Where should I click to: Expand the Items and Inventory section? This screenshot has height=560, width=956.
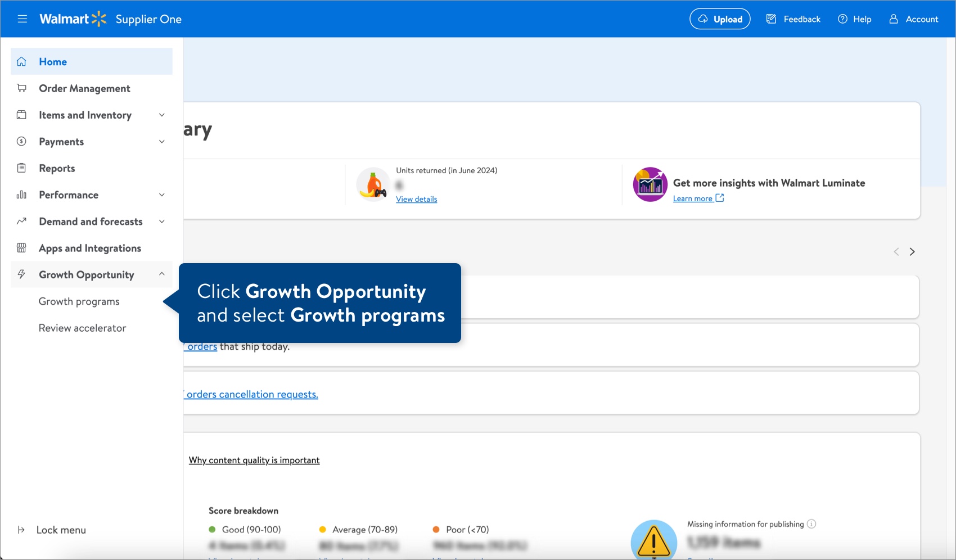pyautogui.click(x=161, y=115)
